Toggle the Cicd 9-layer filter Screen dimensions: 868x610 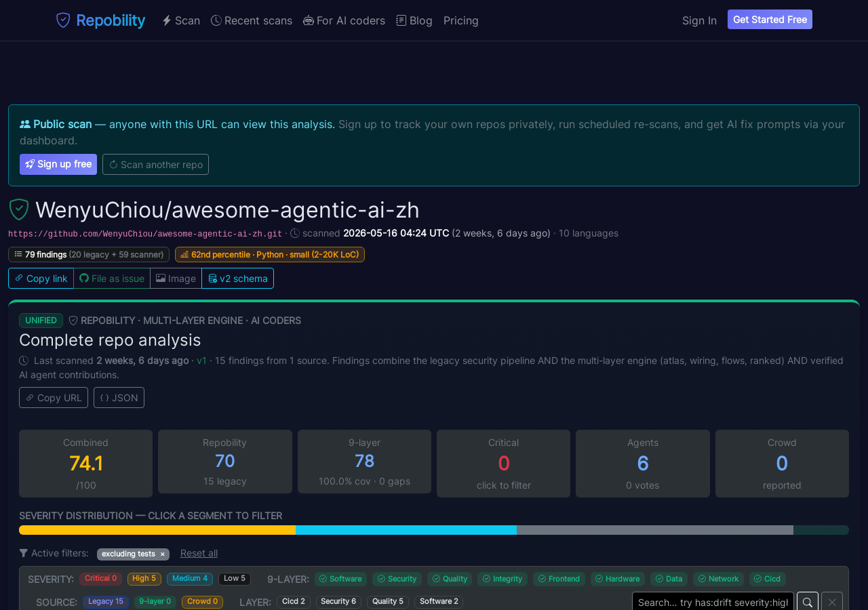tap(768, 579)
